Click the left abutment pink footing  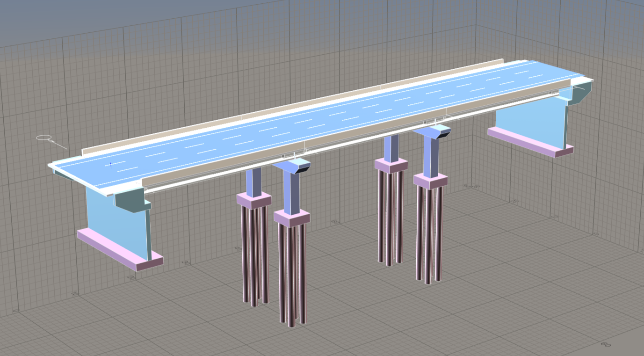click(117, 250)
